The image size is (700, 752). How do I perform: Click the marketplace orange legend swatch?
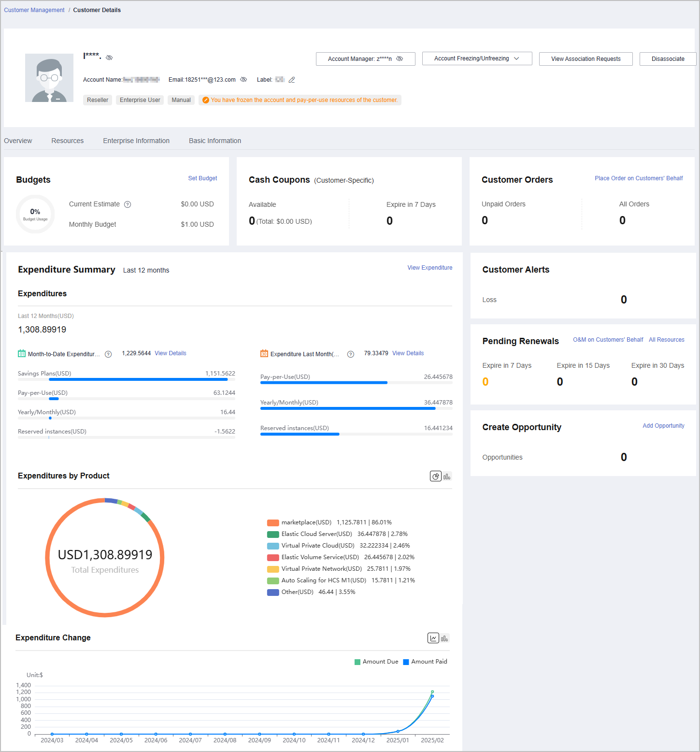pos(273,522)
